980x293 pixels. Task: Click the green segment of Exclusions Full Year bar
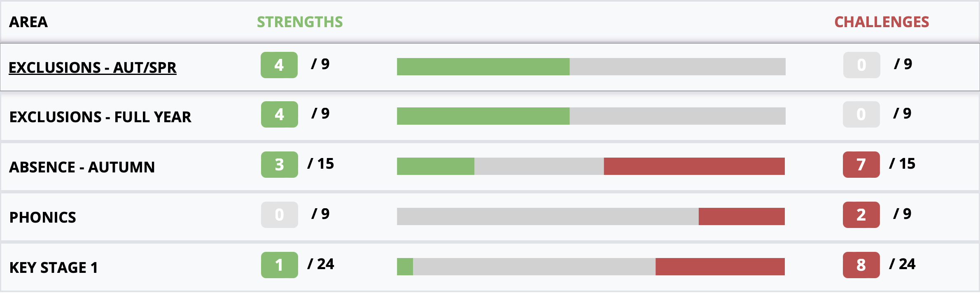coord(483,116)
